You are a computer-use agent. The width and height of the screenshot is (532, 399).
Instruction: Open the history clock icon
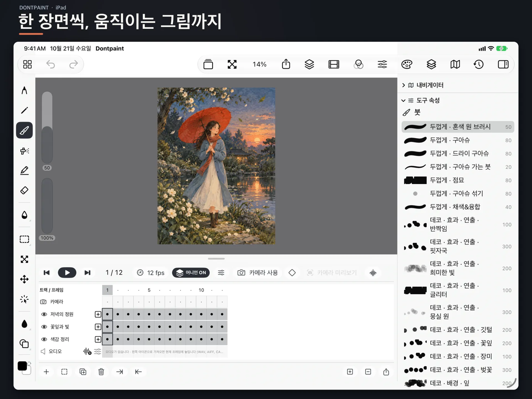tap(479, 64)
